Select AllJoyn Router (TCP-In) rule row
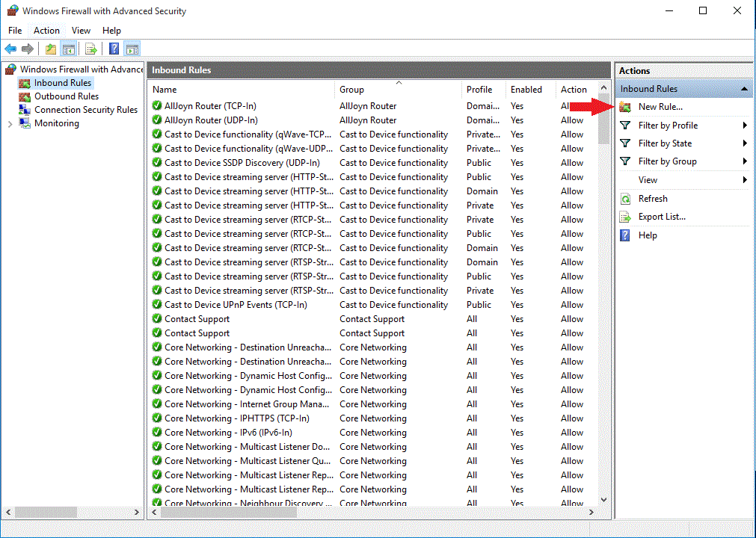 tap(207, 106)
